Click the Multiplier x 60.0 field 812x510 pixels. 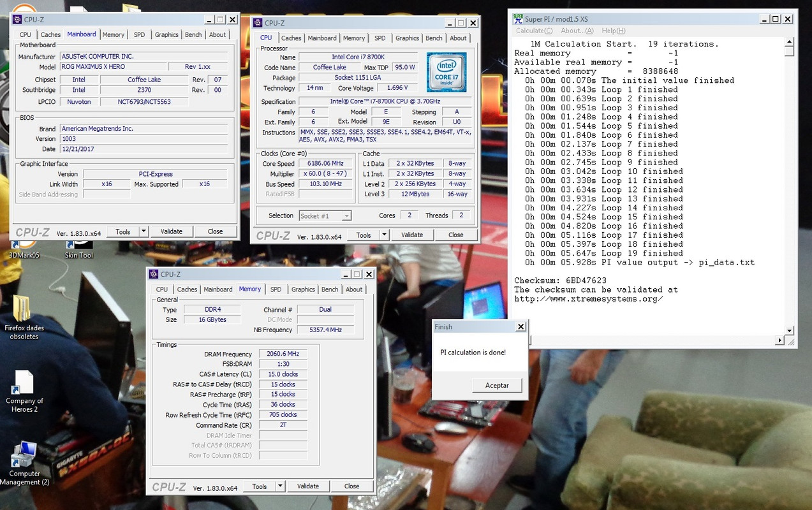click(325, 173)
